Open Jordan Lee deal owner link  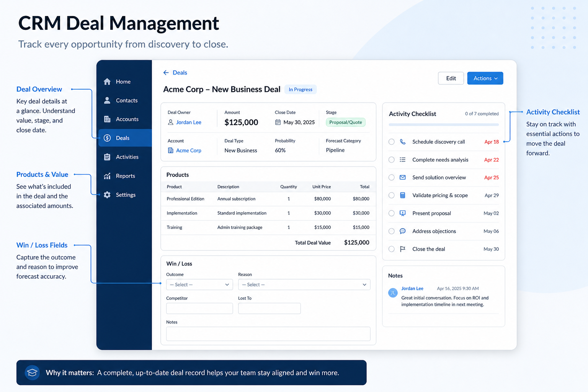tap(189, 122)
